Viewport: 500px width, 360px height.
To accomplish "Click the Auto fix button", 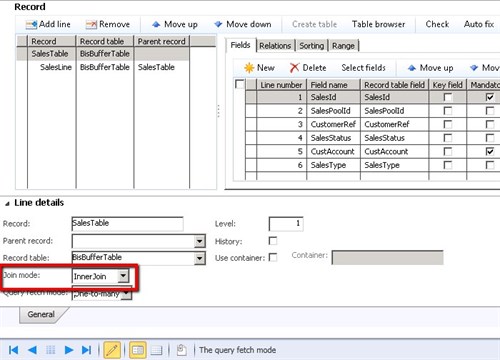I will pos(478,24).
